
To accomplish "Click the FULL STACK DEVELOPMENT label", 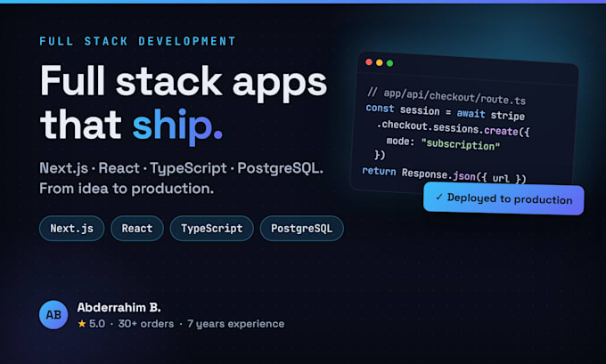I will click(137, 41).
